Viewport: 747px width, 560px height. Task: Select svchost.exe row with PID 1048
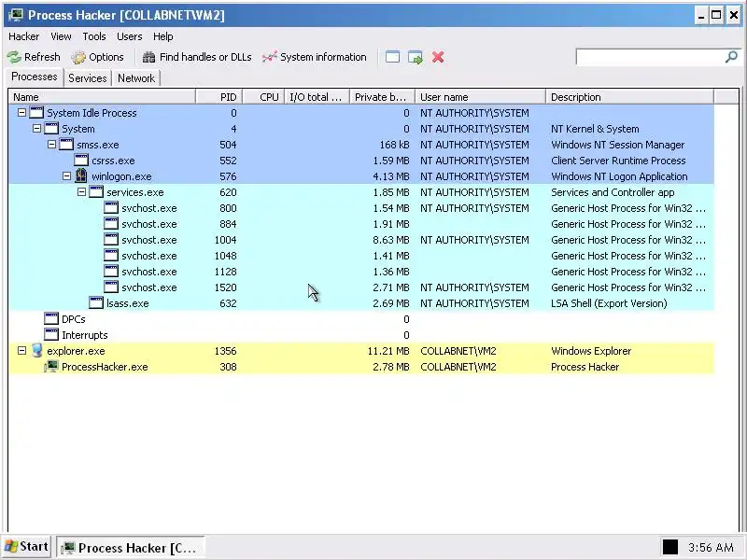click(361, 256)
